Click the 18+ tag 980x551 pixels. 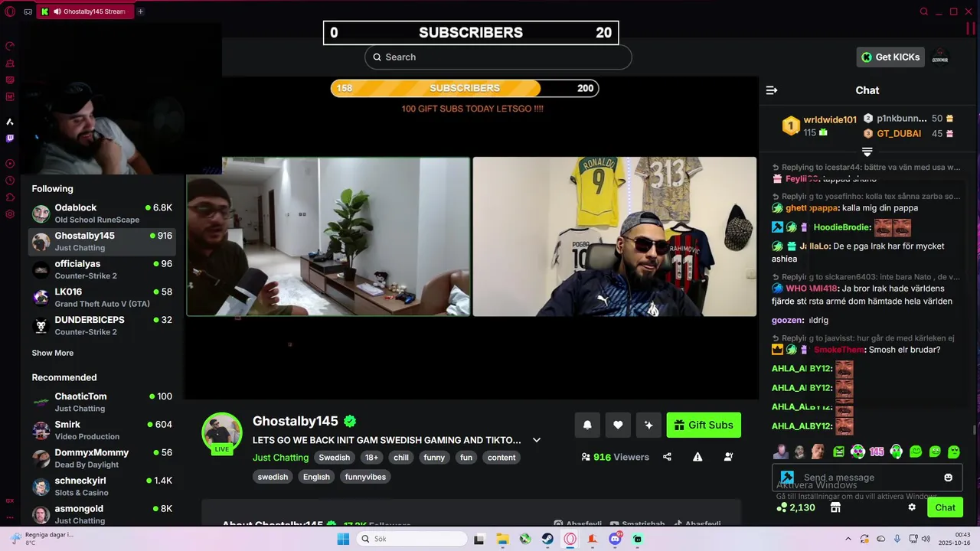(x=371, y=458)
